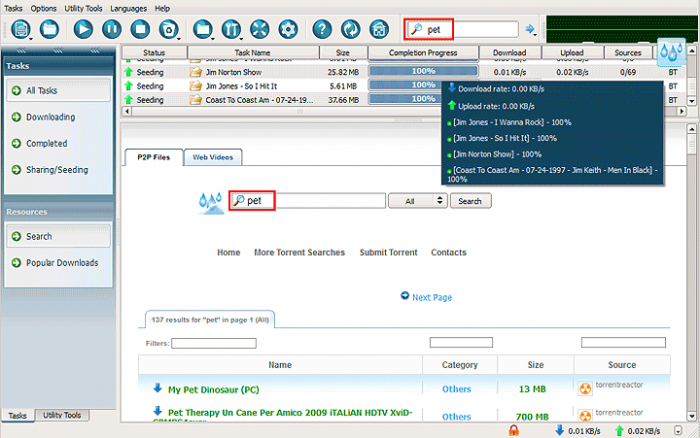Click the green upload arrow in status bar
Image resolution: width=700 pixels, height=438 pixels.
click(x=619, y=430)
